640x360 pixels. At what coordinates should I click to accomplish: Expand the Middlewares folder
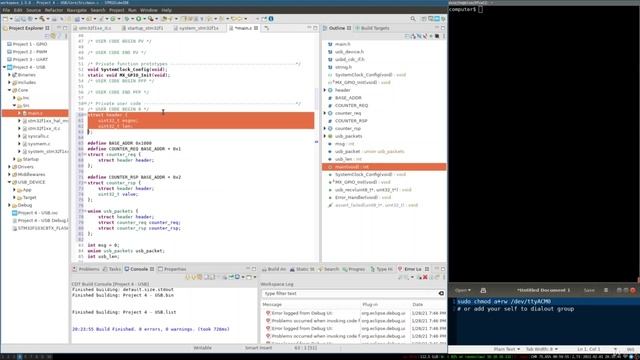pos(9,174)
